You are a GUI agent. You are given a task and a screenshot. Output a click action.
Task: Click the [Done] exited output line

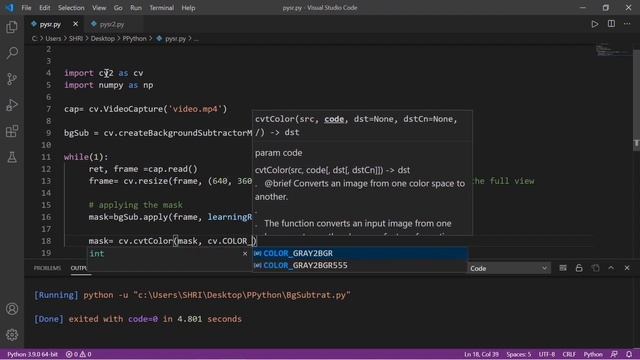(138, 319)
